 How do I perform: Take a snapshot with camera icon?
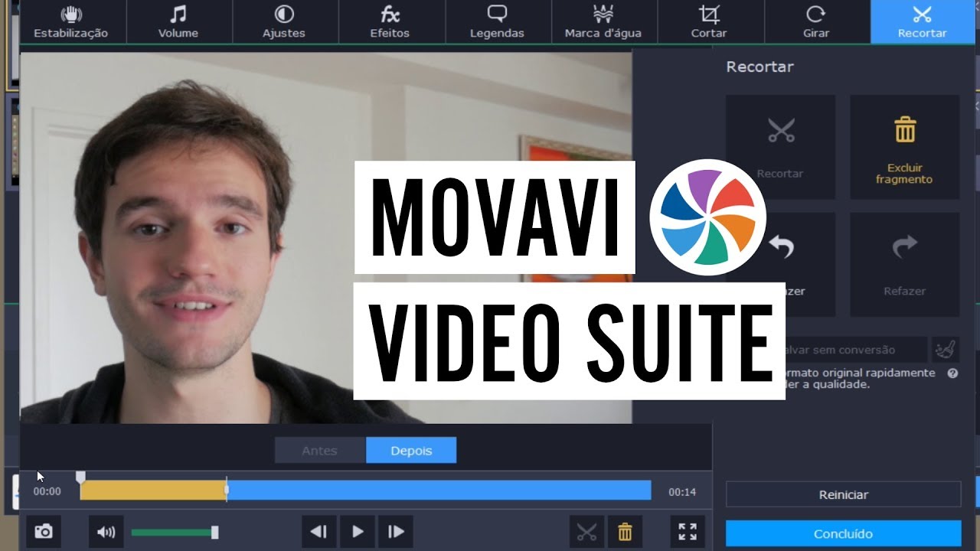point(44,531)
